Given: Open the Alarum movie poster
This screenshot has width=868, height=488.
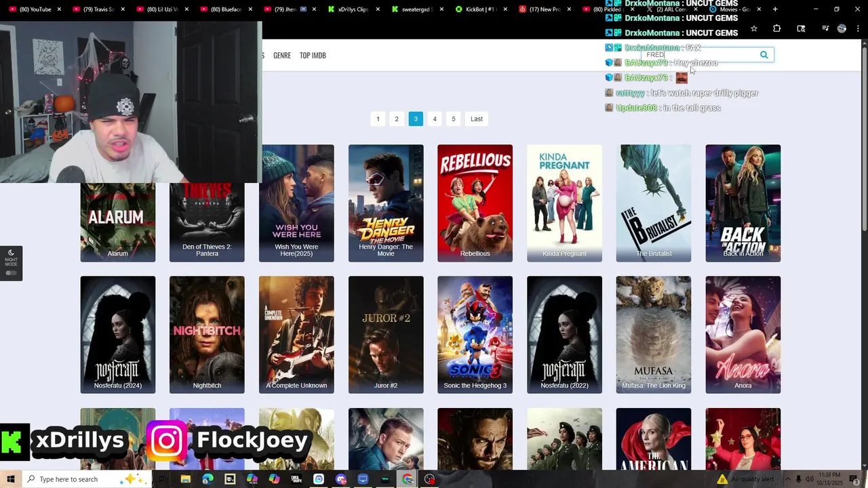Looking at the screenshot, I should click(x=118, y=222).
